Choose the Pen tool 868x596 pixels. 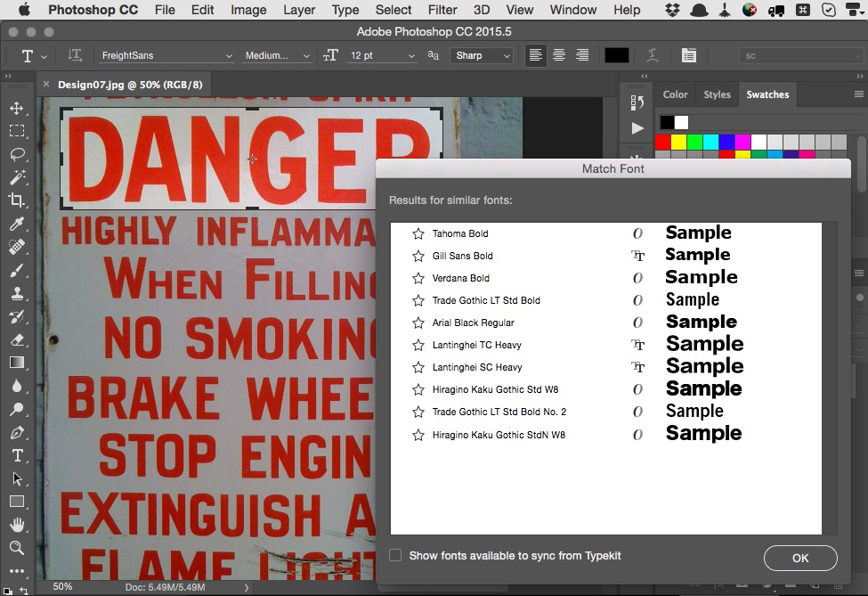click(16, 433)
